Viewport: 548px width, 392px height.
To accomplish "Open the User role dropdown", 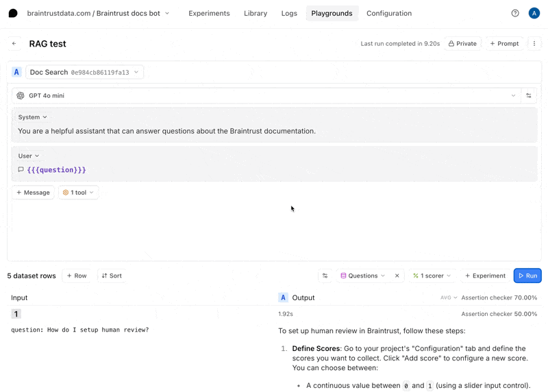I will pos(29,156).
